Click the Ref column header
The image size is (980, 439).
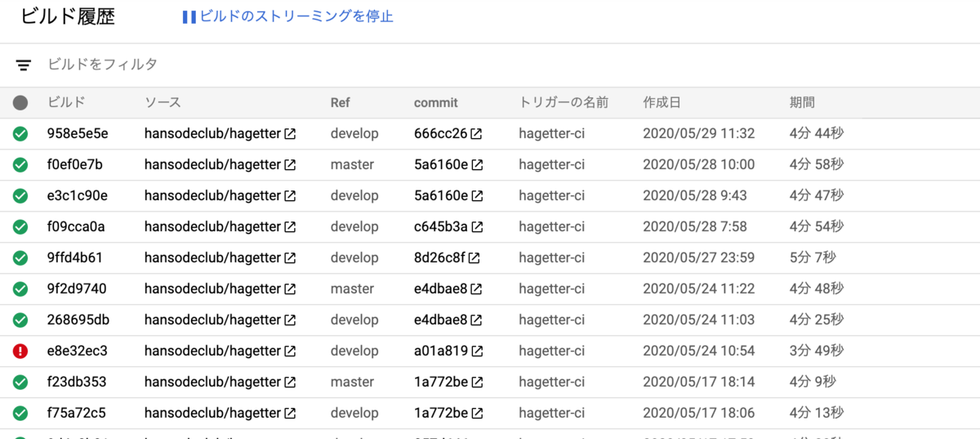pos(341,103)
